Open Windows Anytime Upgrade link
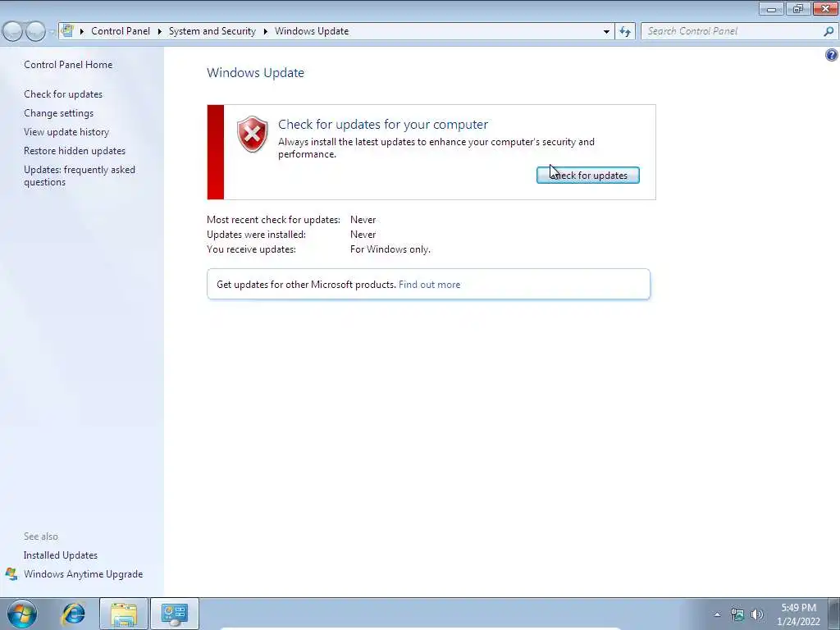 pos(83,574)
